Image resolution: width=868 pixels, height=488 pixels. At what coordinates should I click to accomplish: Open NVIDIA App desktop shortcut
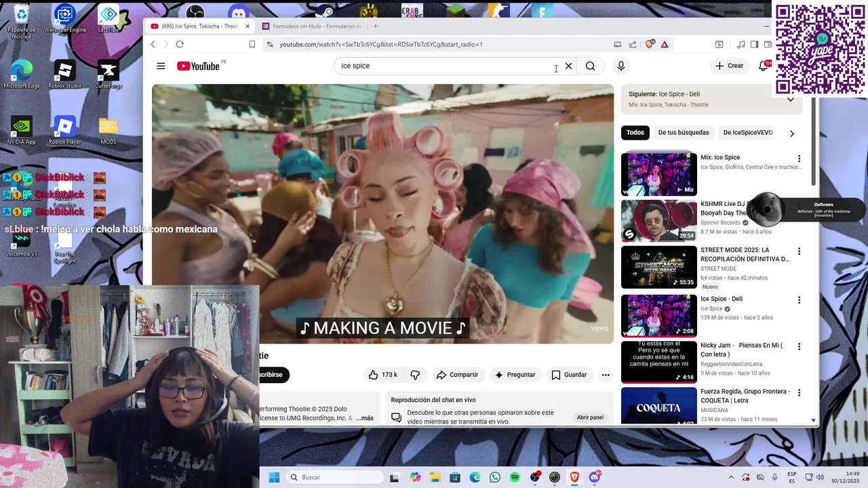21,131
